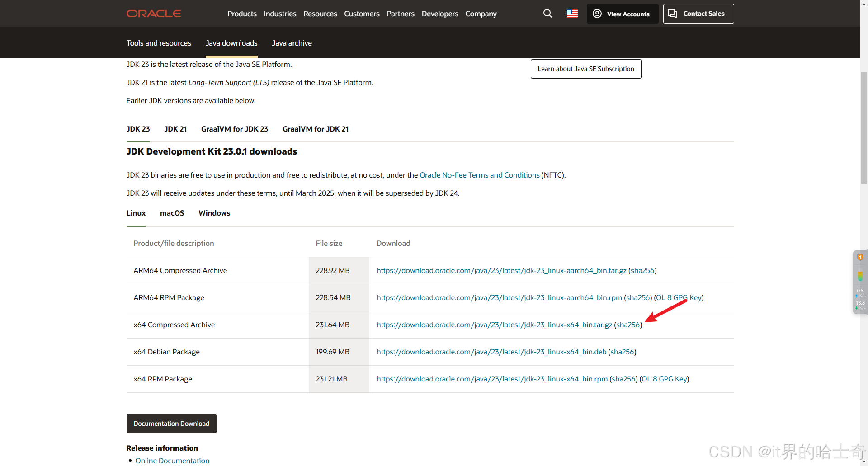This screenshot has height=466, width=868.
Task: Click Documentation Download button
Action: click(171, 424)
